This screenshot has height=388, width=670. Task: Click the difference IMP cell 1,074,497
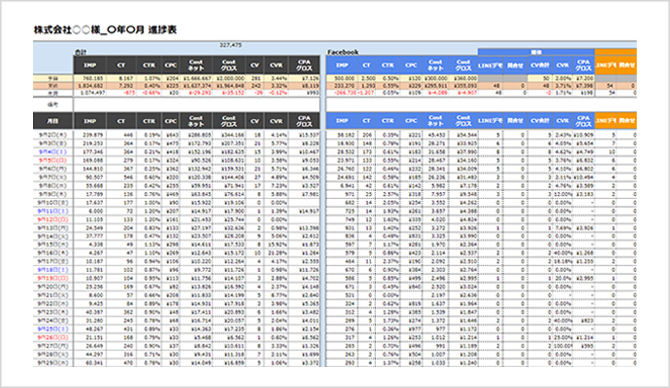click(90, 93)
